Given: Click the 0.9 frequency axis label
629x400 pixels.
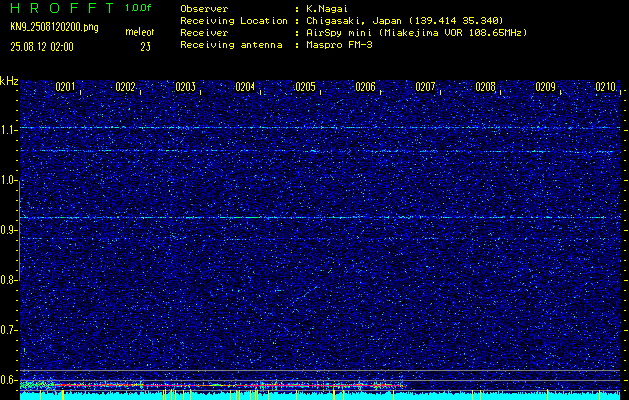Looking at the screenshot, I should (x=8, y=230).
